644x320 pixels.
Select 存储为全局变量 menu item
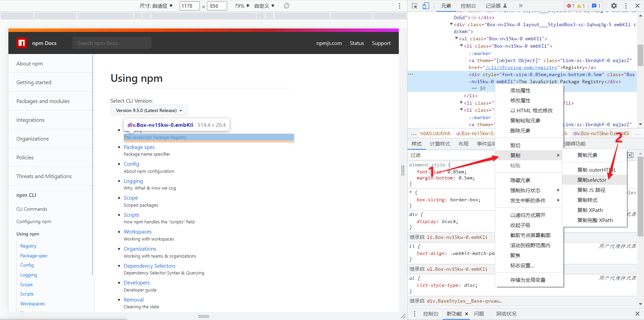coord(529,280)
